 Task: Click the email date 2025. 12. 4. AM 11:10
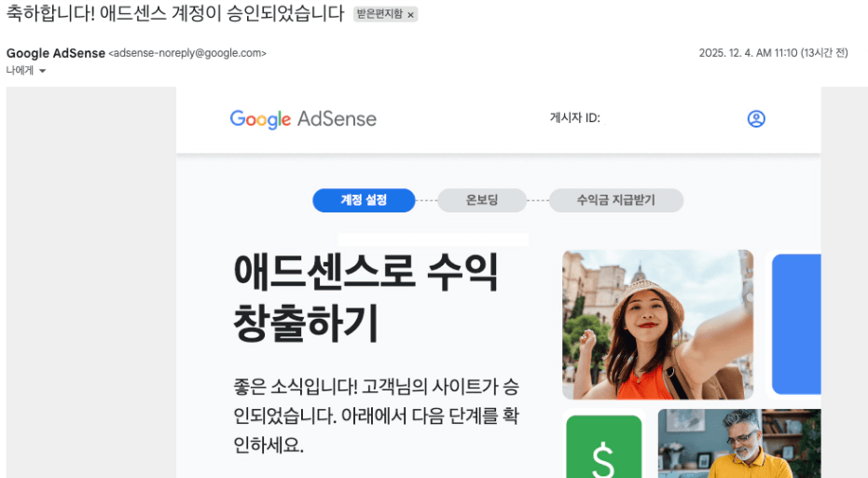tap(748, 52)
